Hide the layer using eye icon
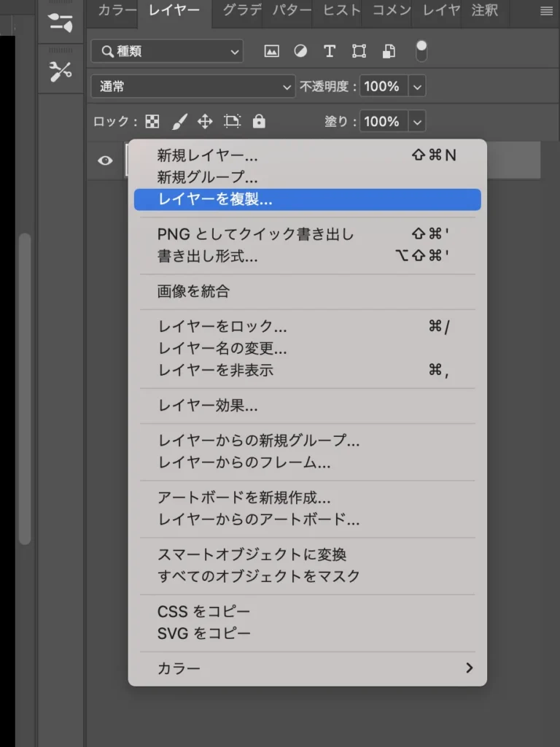This screenshot has height=747, width=560. [x=106, y=160]
